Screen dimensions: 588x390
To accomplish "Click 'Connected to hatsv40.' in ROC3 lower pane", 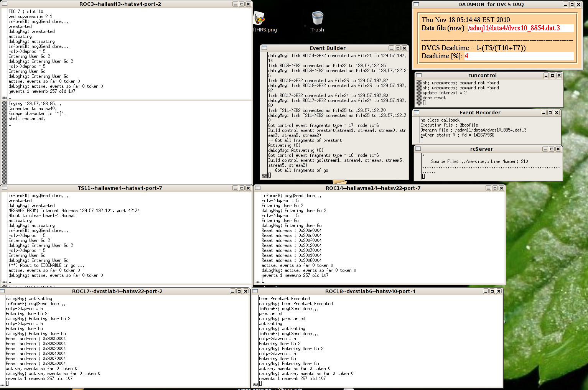I will pyautogui.click(x=33, y=109).
